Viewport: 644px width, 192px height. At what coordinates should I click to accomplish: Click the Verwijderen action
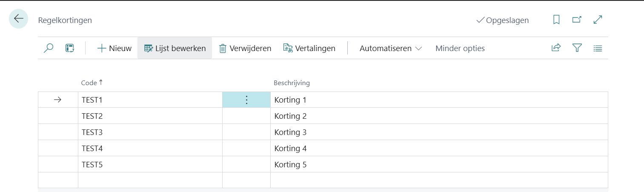(245, 48)
